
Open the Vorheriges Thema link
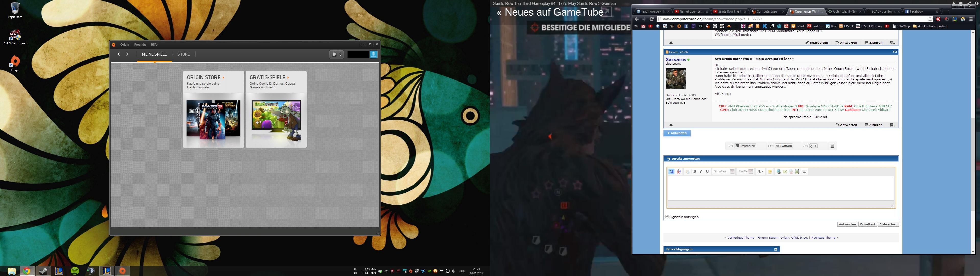point(740,238)
